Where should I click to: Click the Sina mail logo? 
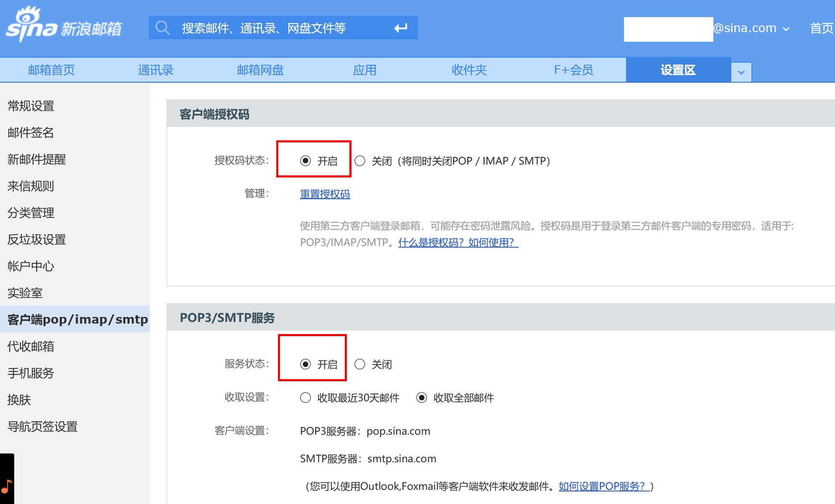[x=64, y=25]
